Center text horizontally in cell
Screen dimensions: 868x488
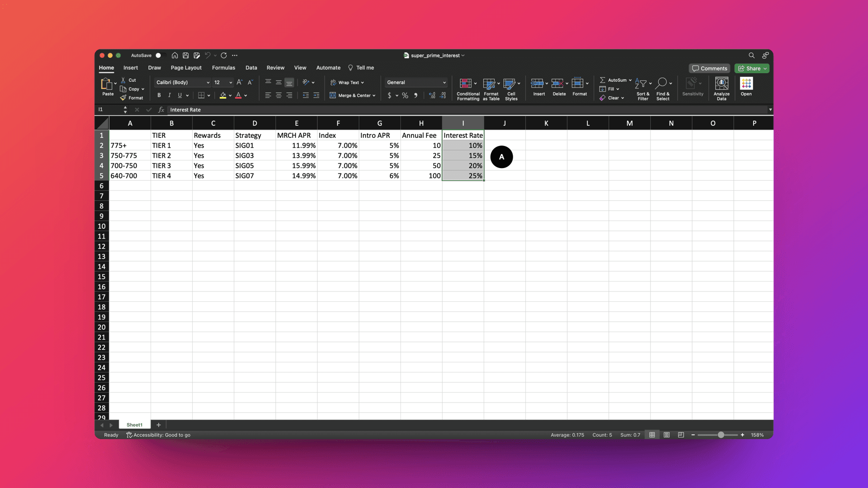point(278,95)
